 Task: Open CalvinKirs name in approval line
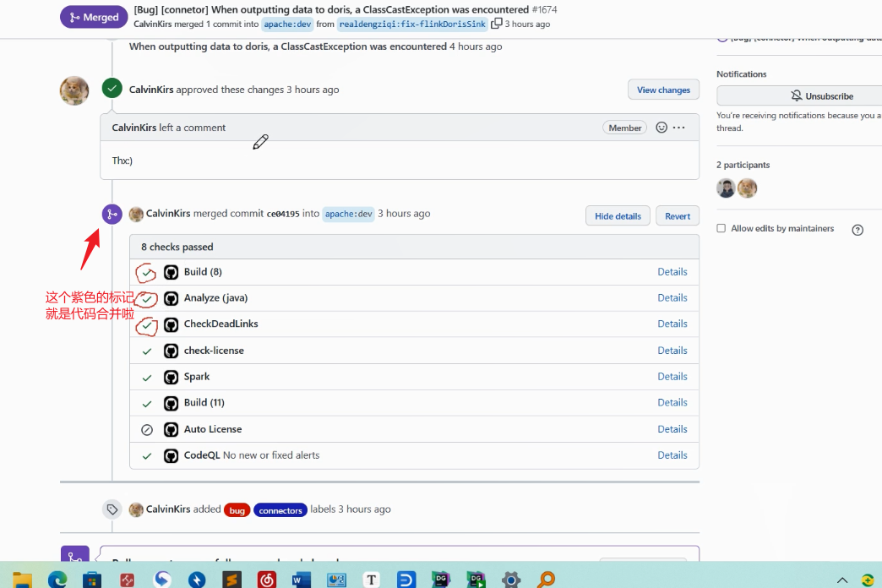(x=150, y=90)
